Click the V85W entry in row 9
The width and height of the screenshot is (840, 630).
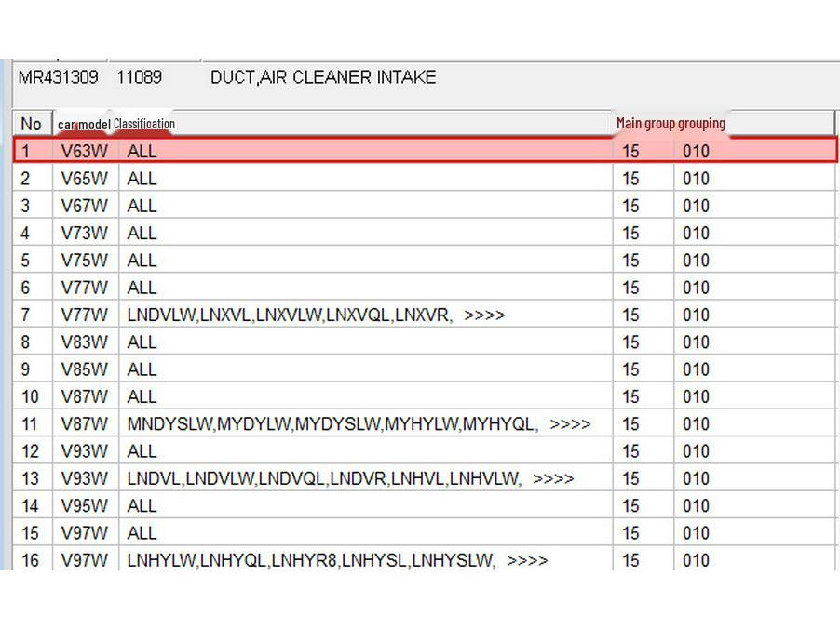[84, 369]
